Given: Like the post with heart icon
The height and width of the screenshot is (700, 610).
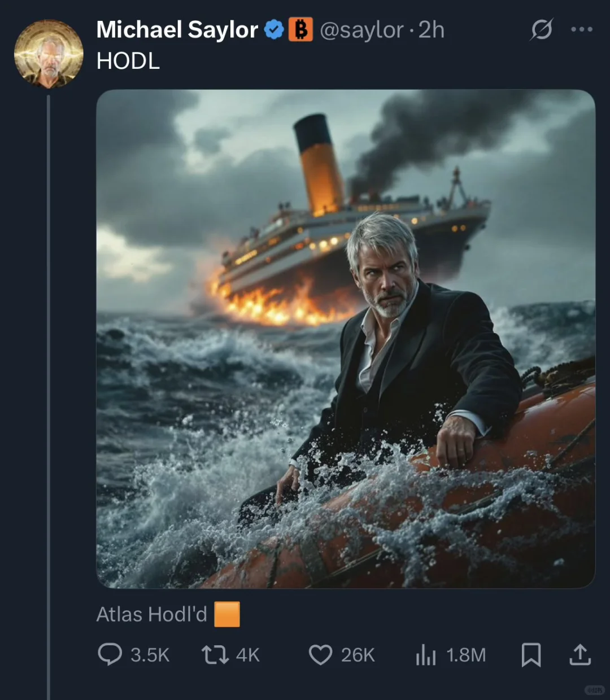Looking at the screenshot, I should click(x=320, y=655).
